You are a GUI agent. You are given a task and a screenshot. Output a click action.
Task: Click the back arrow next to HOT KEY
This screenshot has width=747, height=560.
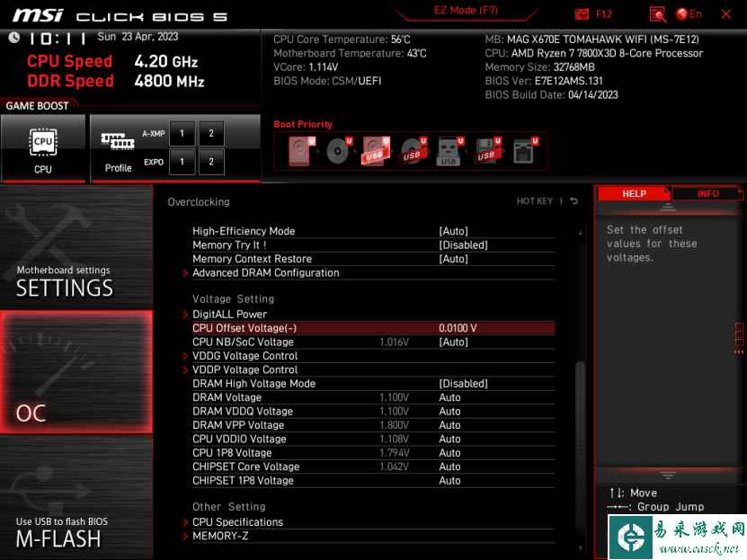[574, 201]
